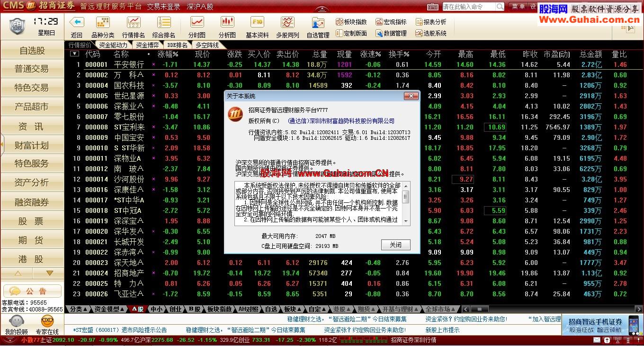Select the 中小 bottom tab
The image size is (644, 346).
click(x=156, y=309)
